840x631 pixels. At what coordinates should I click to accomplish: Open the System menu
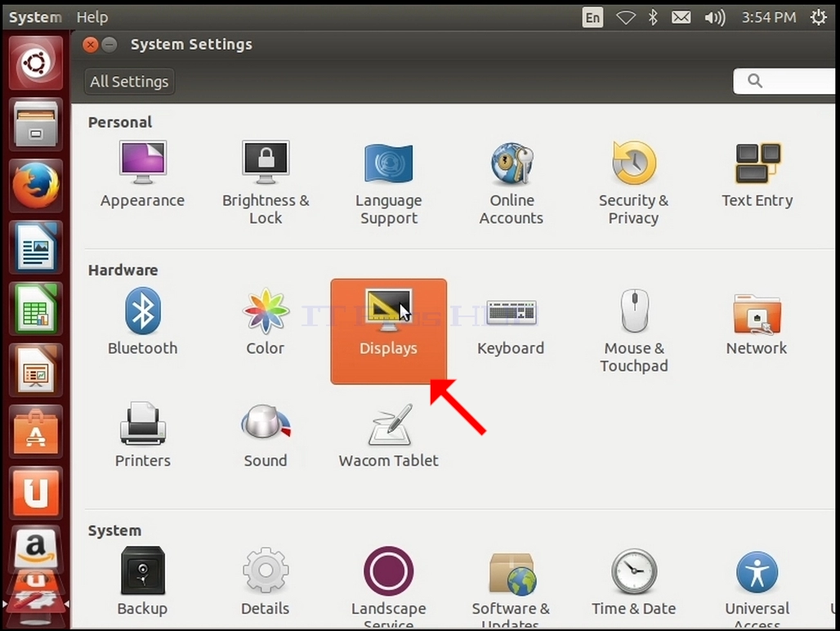35,17
